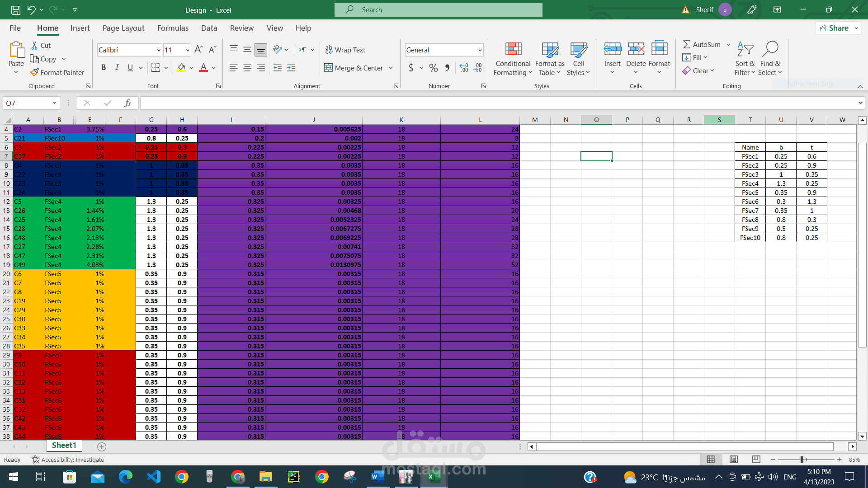Toggle bold formatting
868x488 pixels.
tap(104, 67)
